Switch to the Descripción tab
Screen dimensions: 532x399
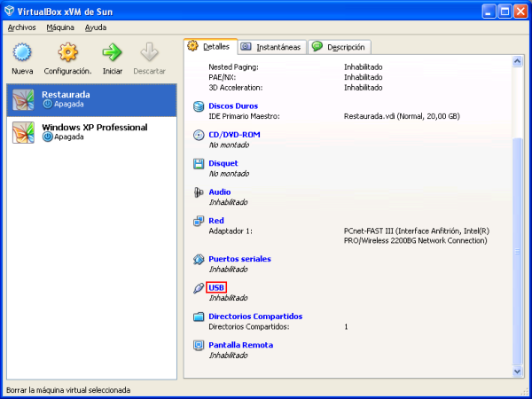340,47
